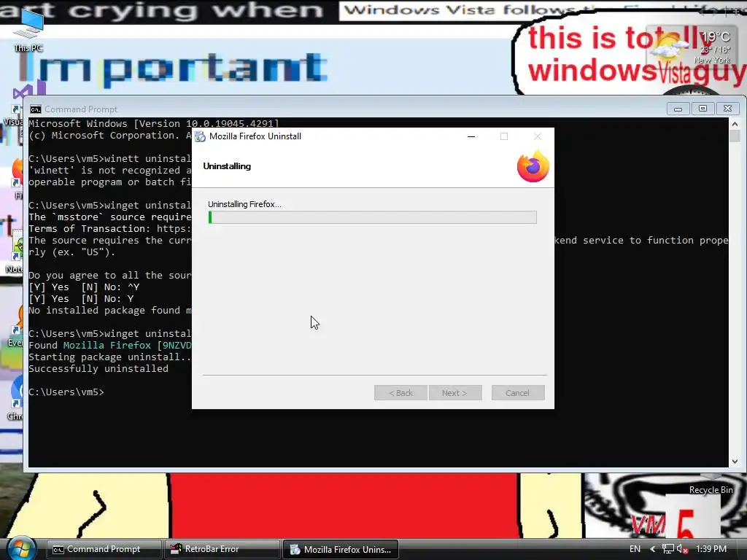Click Command Prompt scrollbar down arrow
This screenshot has width=747, height=560.
point(735,461)
